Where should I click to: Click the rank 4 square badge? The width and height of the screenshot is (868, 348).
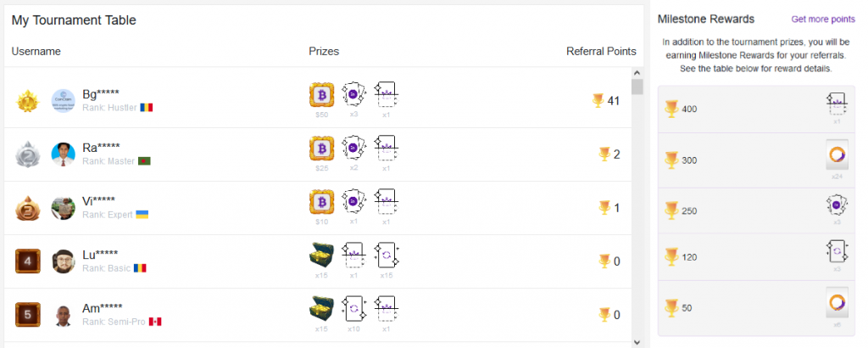(x=28, y=261)
